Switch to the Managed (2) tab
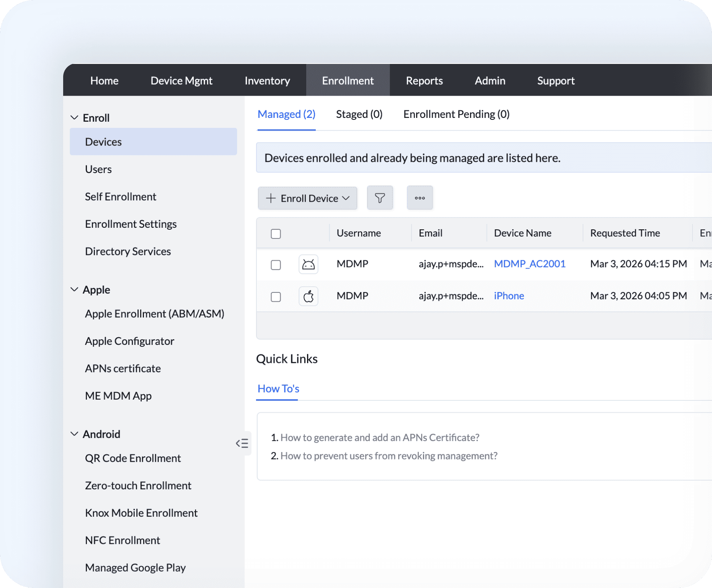 click(x=286, y=114)
